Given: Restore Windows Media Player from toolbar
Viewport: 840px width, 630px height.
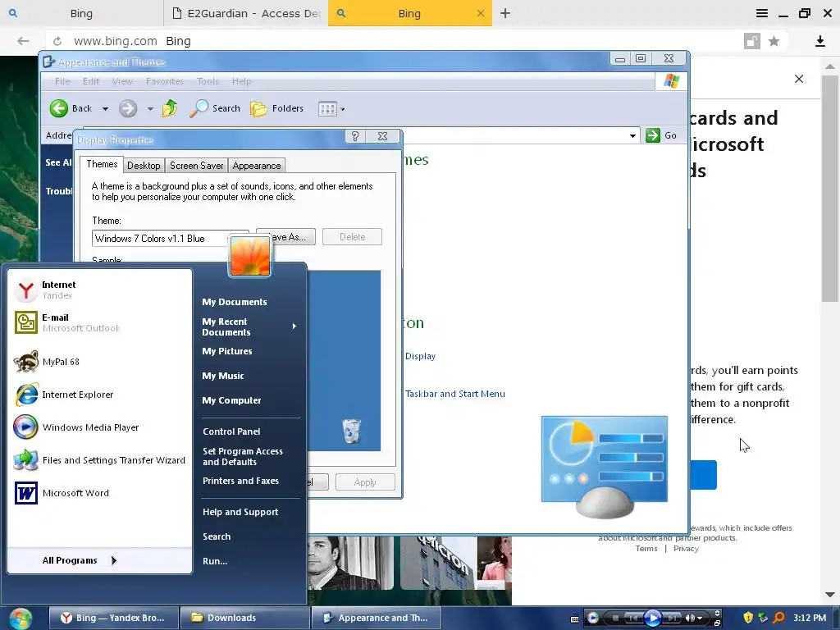Looking at the screenshot, I should [718, 623].
